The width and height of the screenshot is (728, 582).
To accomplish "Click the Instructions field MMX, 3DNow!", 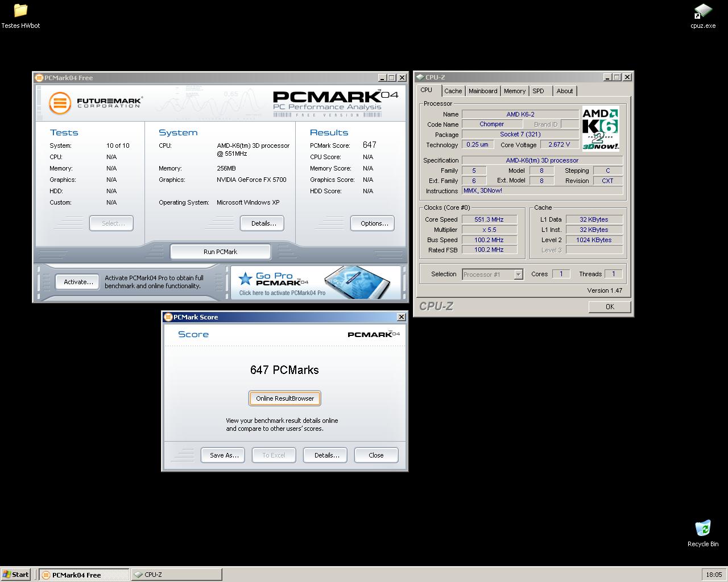I will [542, 190].
